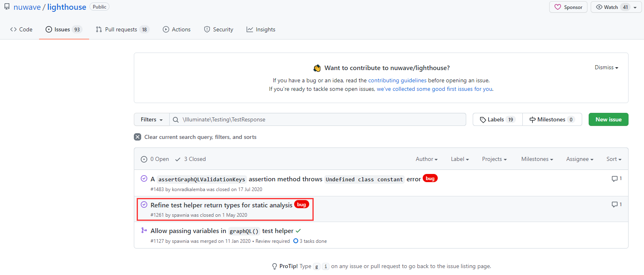Click the green New issue button

608,120
